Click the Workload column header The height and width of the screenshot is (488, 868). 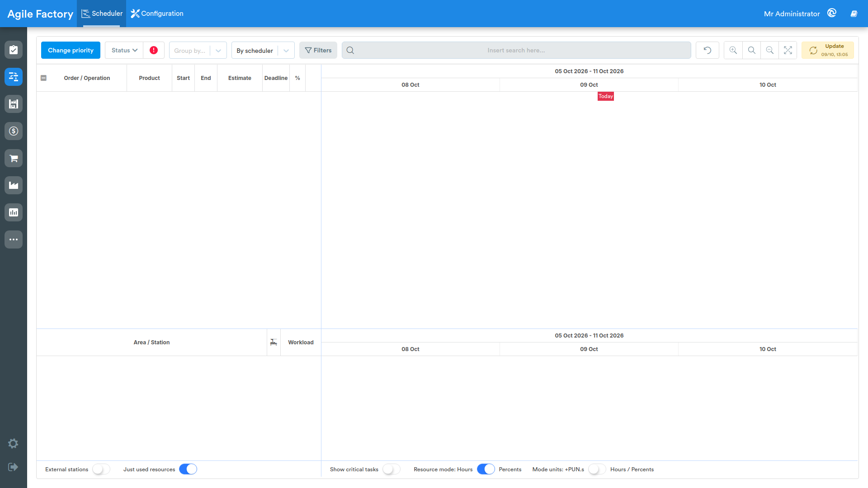(x=301, y=343)
